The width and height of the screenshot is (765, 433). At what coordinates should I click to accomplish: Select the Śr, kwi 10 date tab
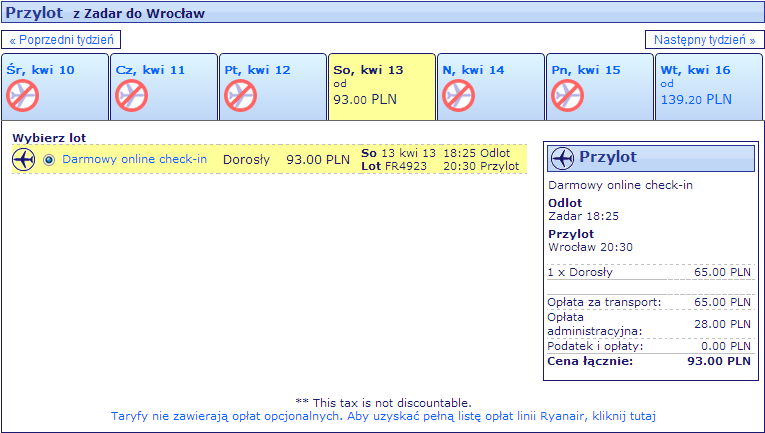55,87
